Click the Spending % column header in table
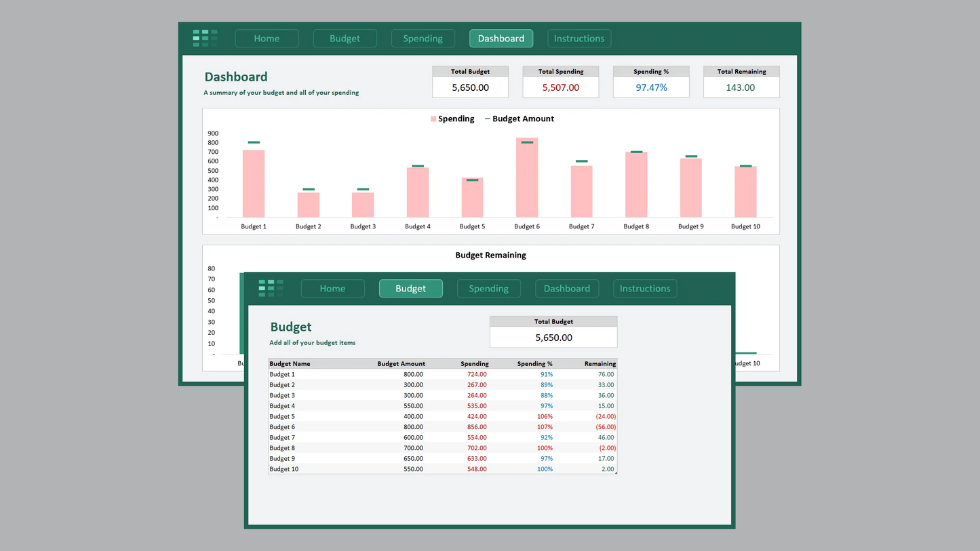The width and height of the screenshot is (980, 551). pos(535,364)
